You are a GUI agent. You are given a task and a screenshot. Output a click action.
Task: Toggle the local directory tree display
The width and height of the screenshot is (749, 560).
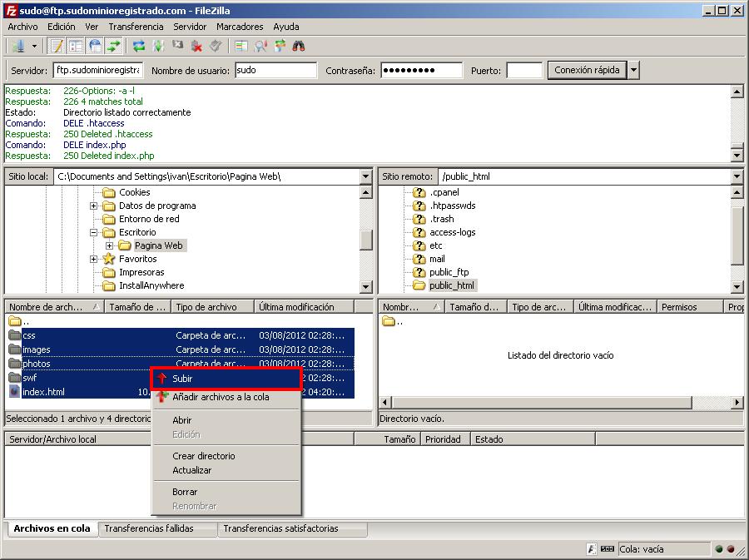tap(76, 46)
